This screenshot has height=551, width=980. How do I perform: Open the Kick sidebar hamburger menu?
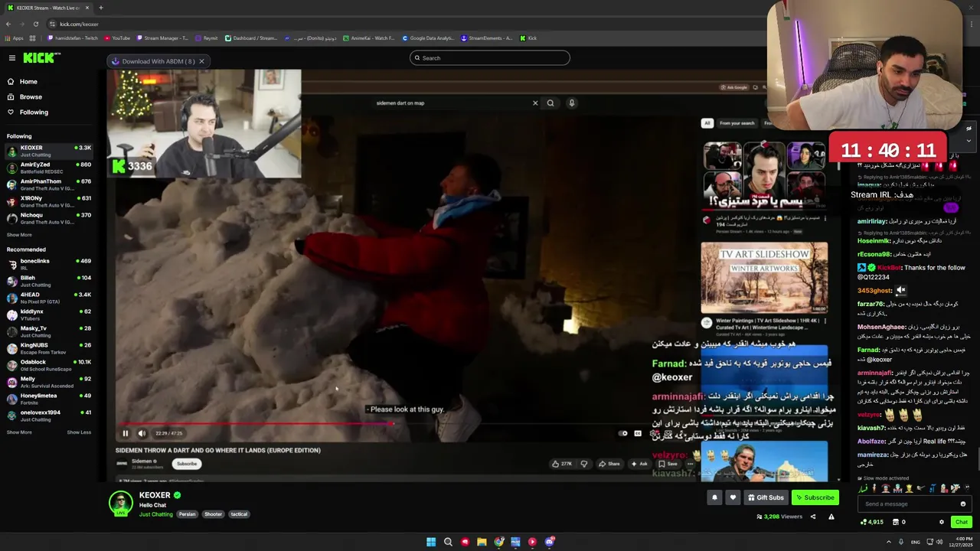[11, 58]
